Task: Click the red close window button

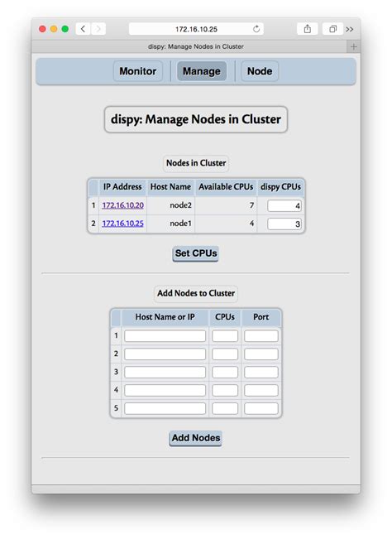Action: coord(42,29)
